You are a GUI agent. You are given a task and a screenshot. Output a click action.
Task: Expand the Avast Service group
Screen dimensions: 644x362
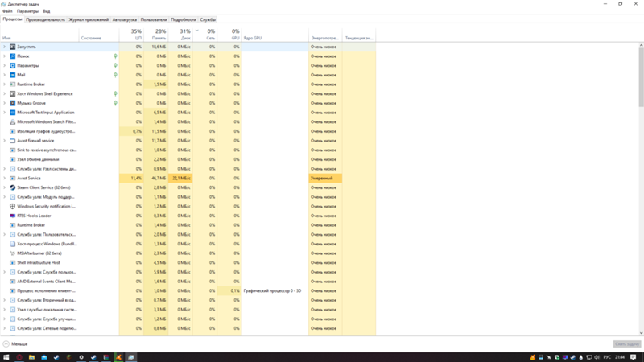pos(5,178)
